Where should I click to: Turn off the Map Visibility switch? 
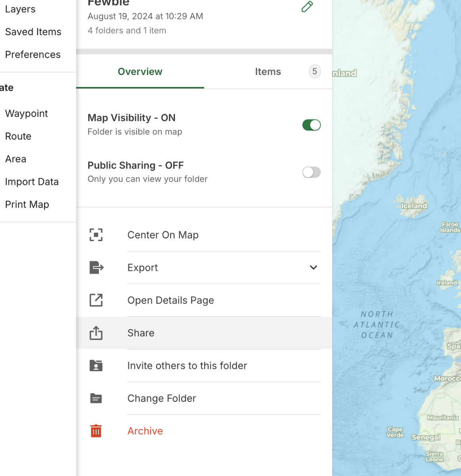point(311,125)
